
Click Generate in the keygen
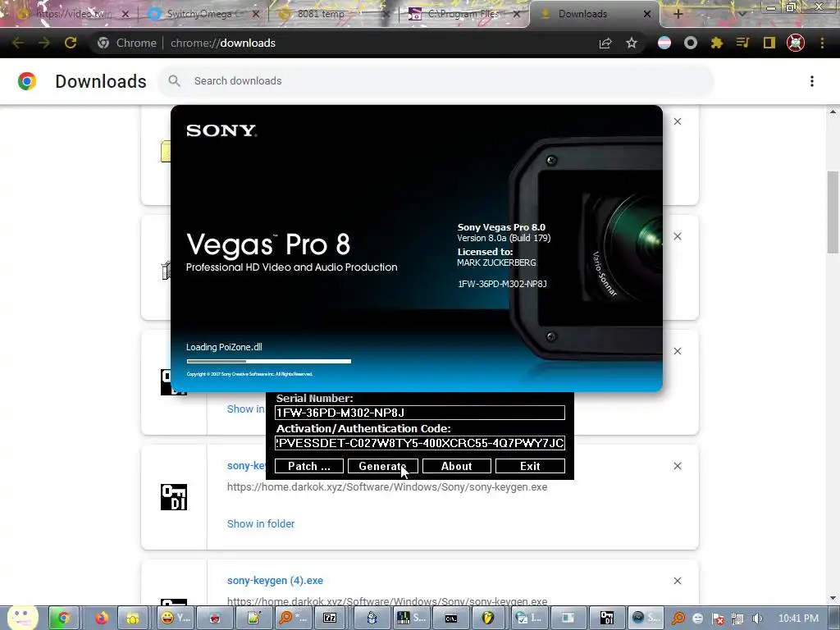(x=382, y=466)
